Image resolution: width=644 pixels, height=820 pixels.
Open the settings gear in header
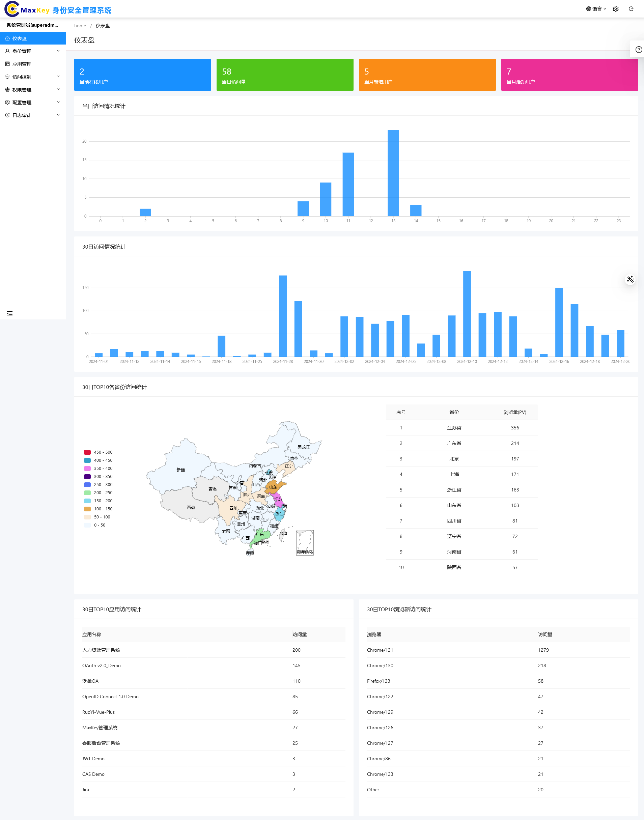tap(615, 9)
